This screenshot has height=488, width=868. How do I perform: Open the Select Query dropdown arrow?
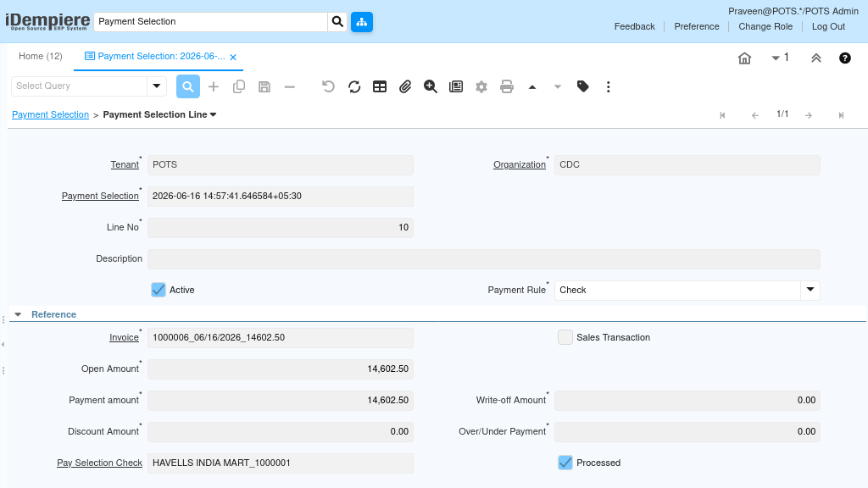click(x=157, y=86)
